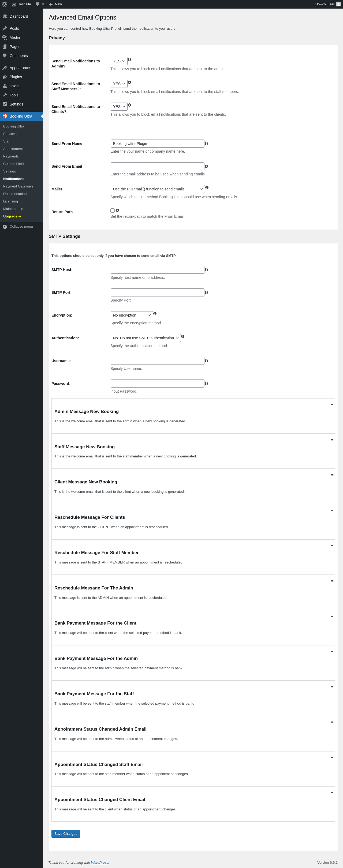This screenshot has height=868, width=343.
Task: Open the comments bubble icon in admin bar
Action: (x=38, y=4)
